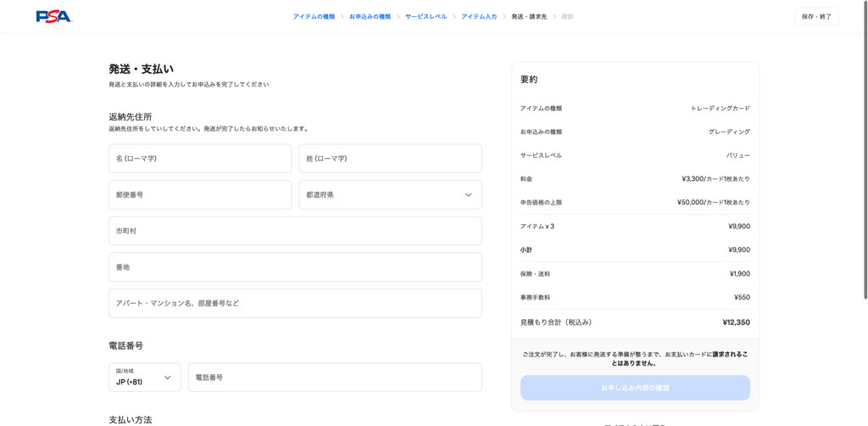The height and width of the screenshot is (426, 868).
Task: Focus the 郵便番号 field
Action: pyautogui.click(x=200, y=195)
